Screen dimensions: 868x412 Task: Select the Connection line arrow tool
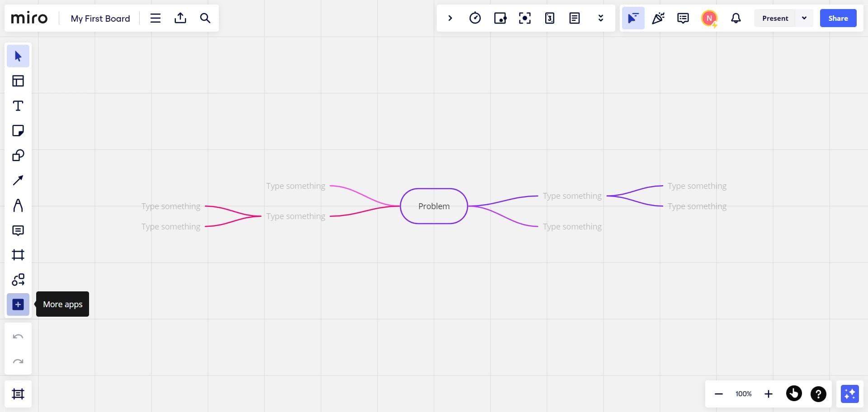[x=18, y=180]
